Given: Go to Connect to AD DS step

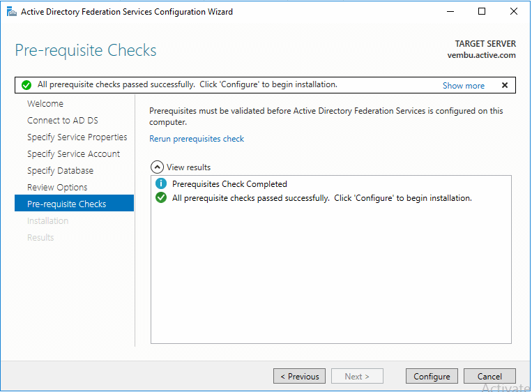Looking at the screenshot, I should coord(63,121).
